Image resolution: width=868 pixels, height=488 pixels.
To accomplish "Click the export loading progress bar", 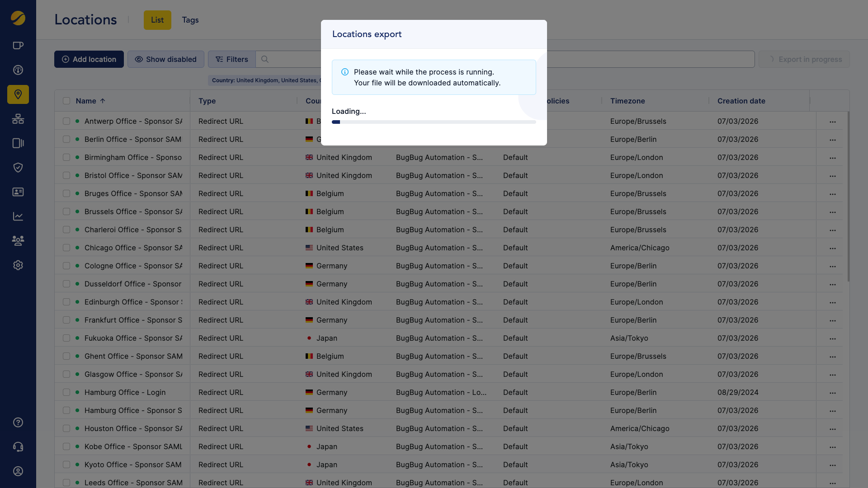I will click(434, 122).
